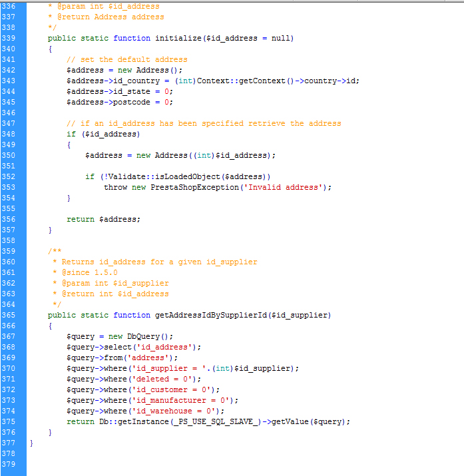Click '@return Address address' doc line

(111, 17)
